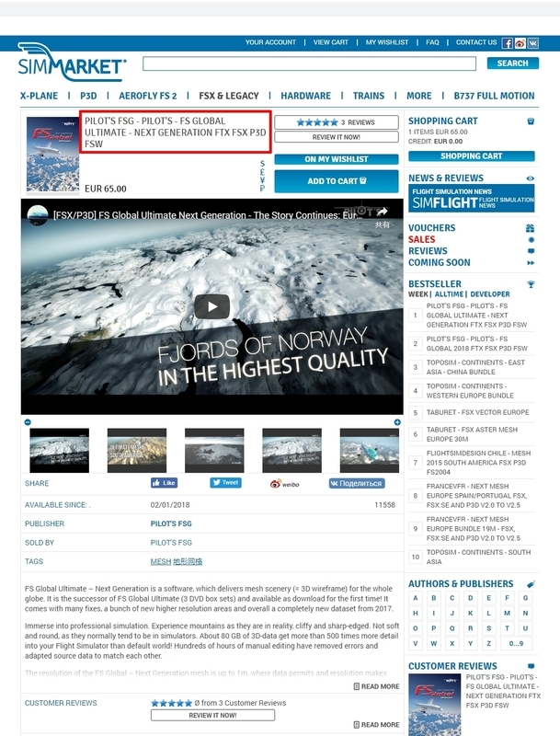Open MY WISHLIST link
The height and width of the screenshot is (736, 560).
tap(387, 42)
